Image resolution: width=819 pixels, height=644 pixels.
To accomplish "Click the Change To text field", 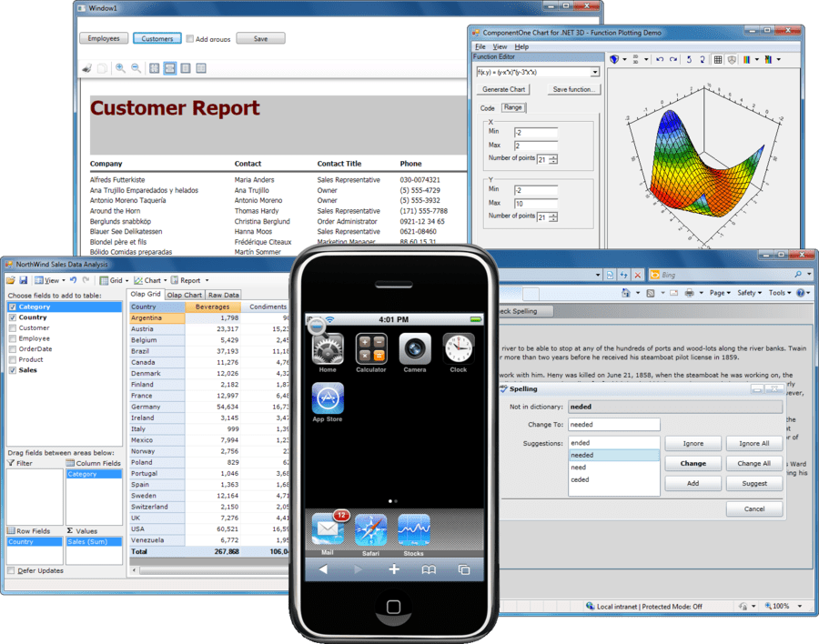I will point(613,425).
